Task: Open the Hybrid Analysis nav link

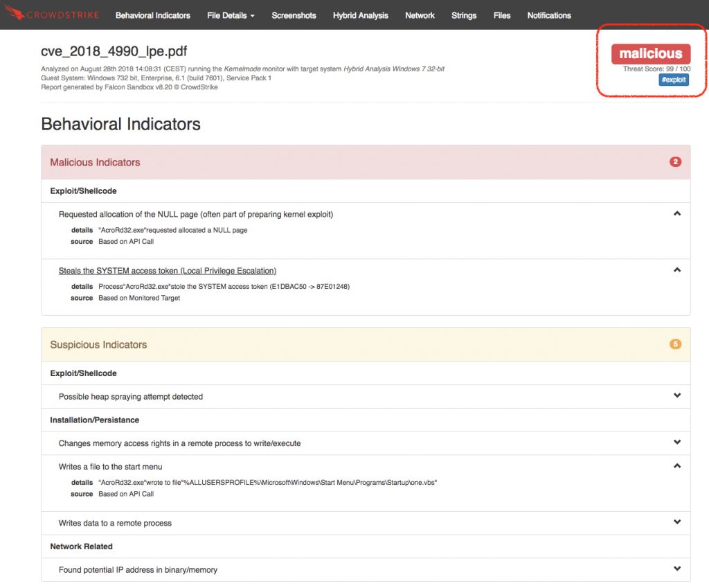Action: click(x=360, y=15)
